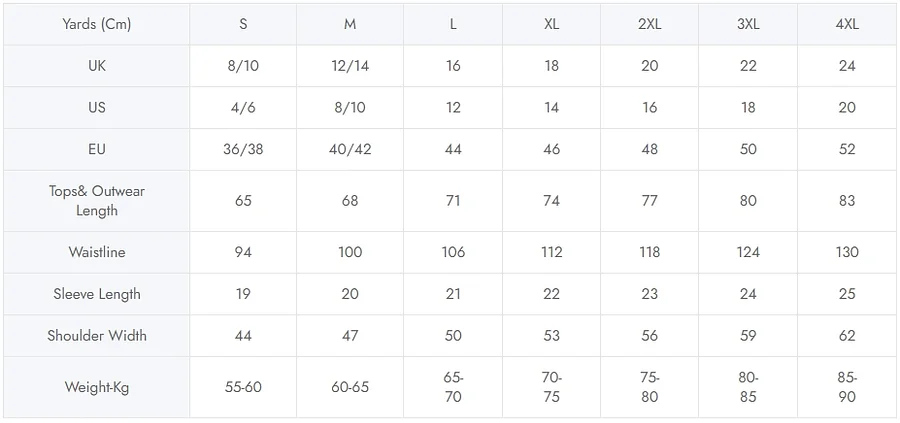Select the US row label
900x423 pixels.
point(96,108)
